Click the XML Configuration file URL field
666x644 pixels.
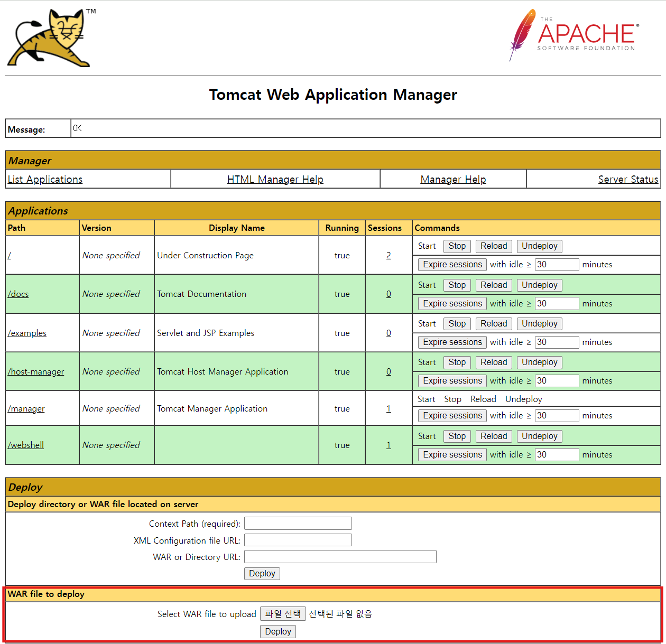point(298,540)
